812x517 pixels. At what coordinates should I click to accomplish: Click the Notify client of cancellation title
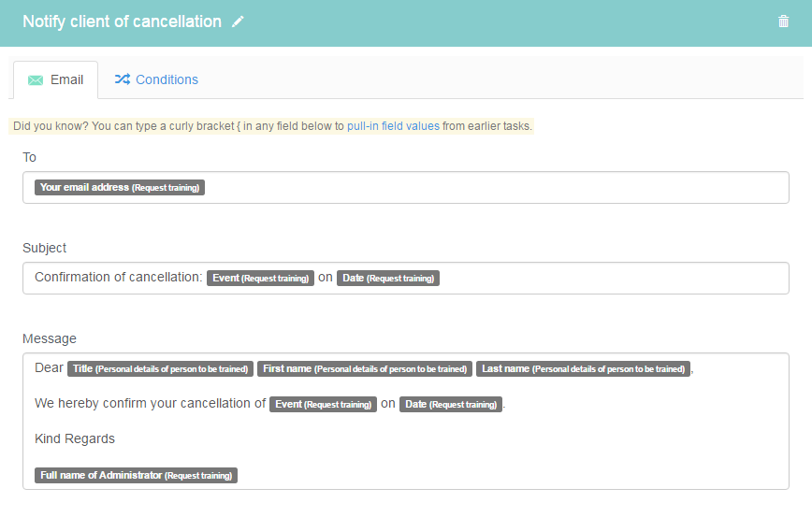click(x=123, y=22)
